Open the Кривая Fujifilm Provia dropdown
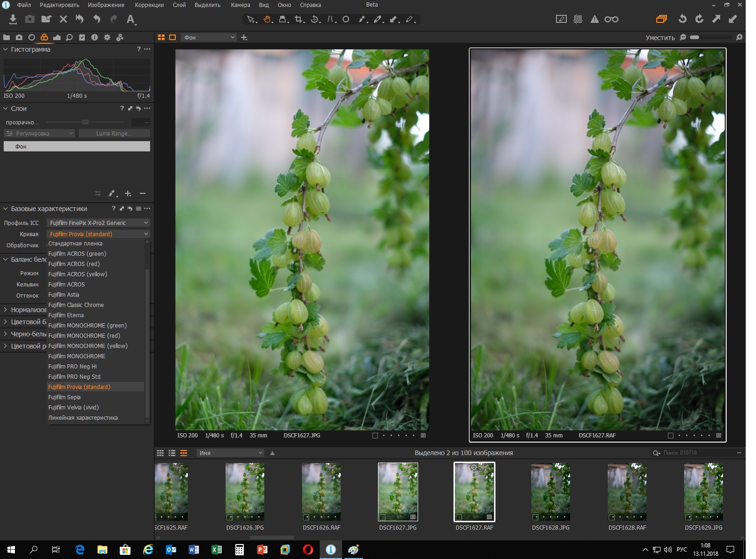The width and height of the screenshot is (756, 559). point(98,234)
